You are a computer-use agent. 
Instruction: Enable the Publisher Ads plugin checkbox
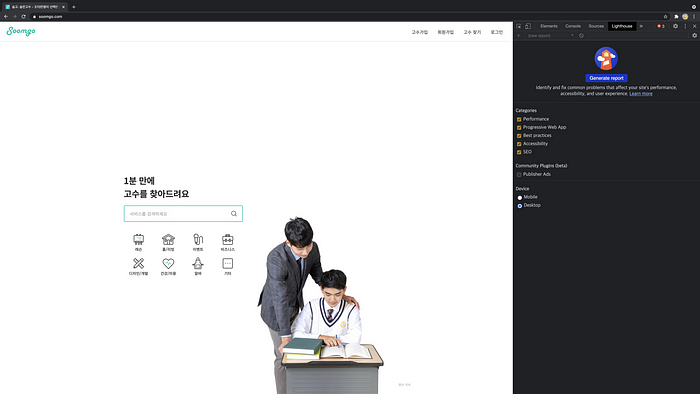point(519,174)
